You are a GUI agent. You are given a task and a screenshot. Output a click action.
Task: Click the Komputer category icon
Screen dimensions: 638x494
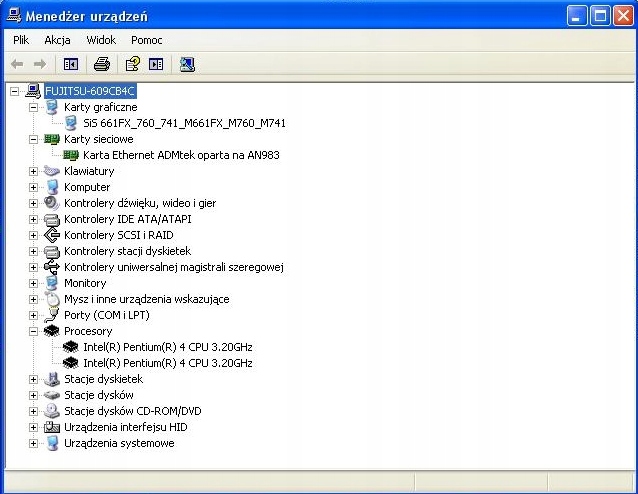point(52,187)
